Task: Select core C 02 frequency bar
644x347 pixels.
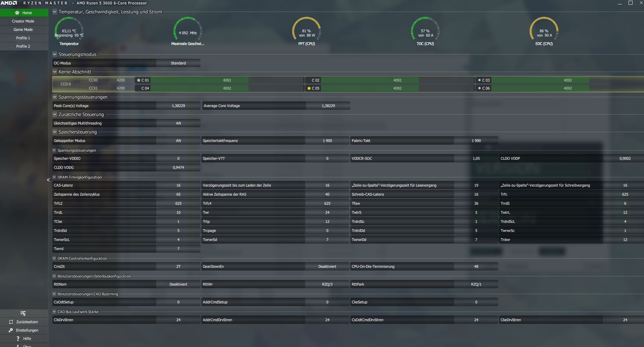Action: [397, 80]
